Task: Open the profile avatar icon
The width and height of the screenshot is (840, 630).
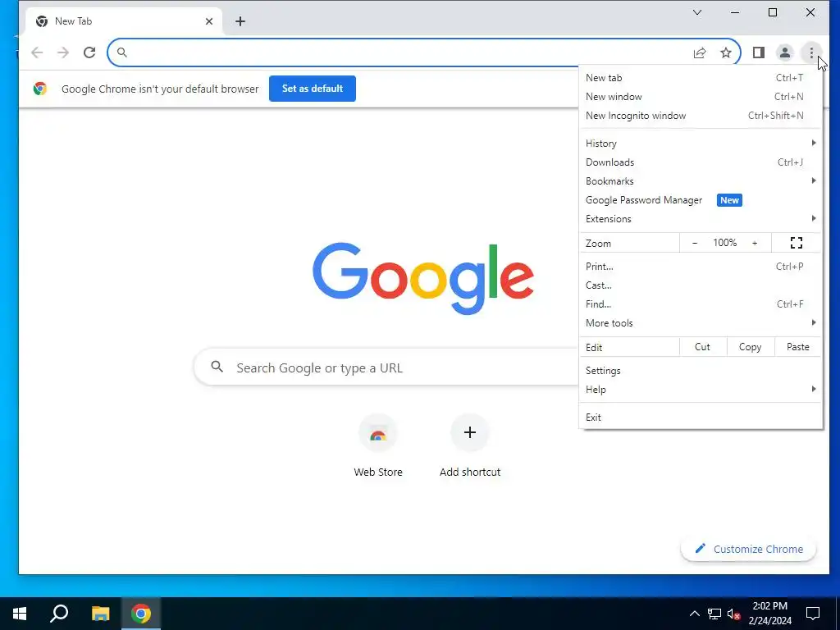Action: coord(785,52)
